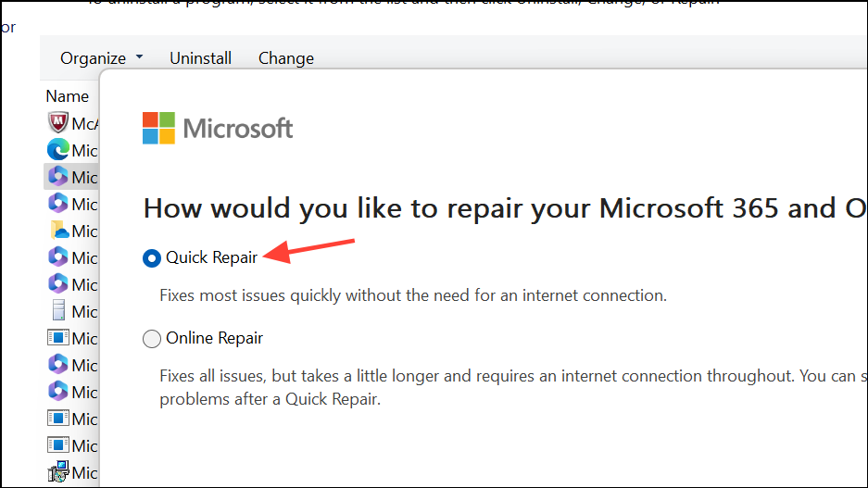Select the Quick Repair radio button
The height and width of the screenshot is (488, 868).
152,257
